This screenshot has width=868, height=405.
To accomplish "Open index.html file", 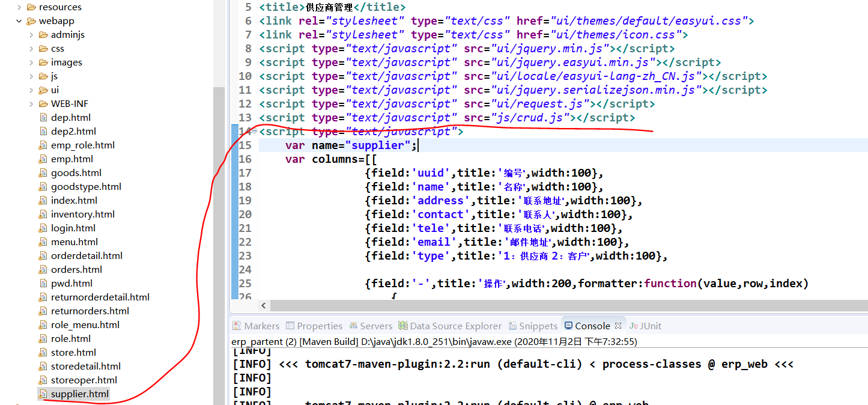I will [74, 201].
